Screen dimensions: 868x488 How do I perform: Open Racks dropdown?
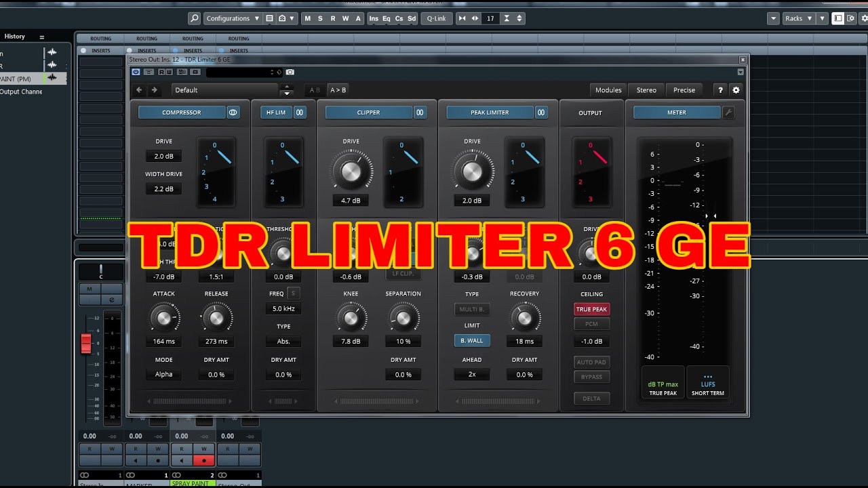coord(798,18)
